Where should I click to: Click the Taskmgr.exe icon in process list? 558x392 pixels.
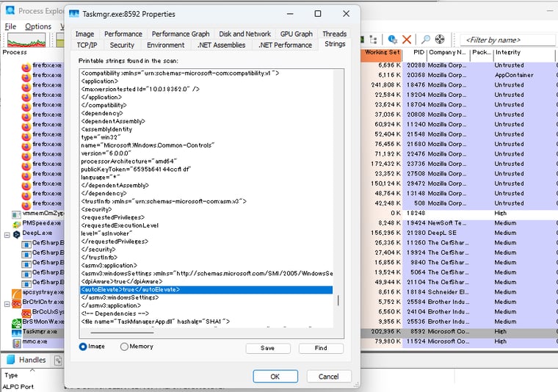(17, 333)
